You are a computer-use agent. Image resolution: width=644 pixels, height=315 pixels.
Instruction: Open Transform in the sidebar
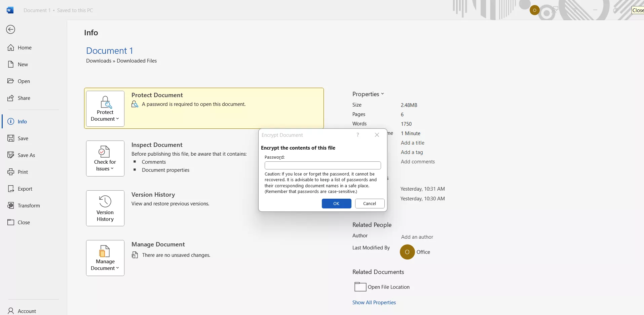29,206
